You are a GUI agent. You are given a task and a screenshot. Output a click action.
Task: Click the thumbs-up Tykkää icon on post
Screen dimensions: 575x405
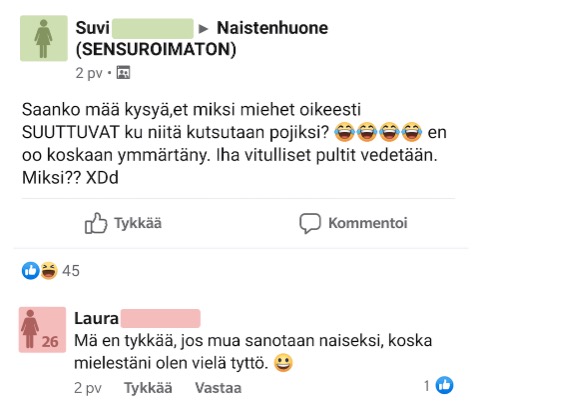[96, 223]
